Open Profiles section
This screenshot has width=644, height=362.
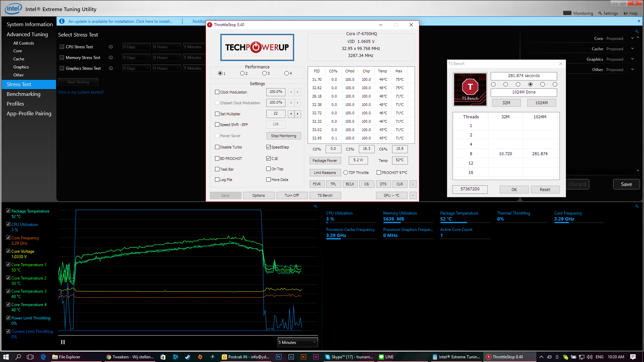point(15,104)
